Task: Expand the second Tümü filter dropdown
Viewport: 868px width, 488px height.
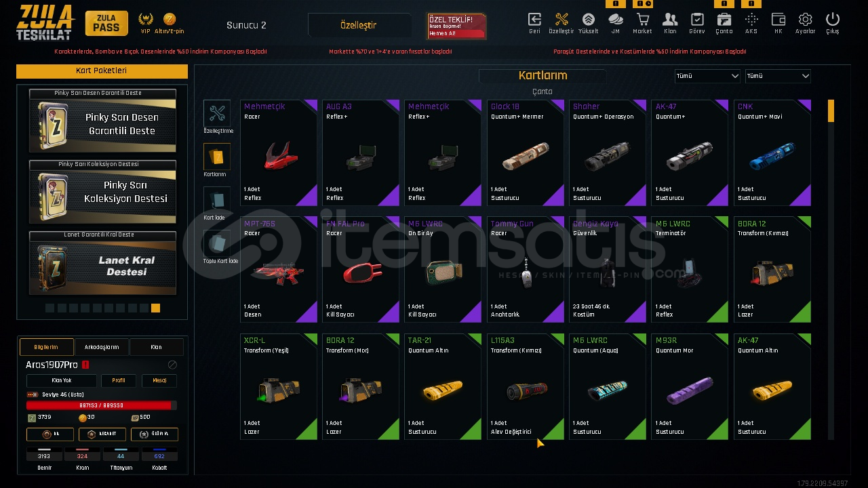Action: [778, 76]
